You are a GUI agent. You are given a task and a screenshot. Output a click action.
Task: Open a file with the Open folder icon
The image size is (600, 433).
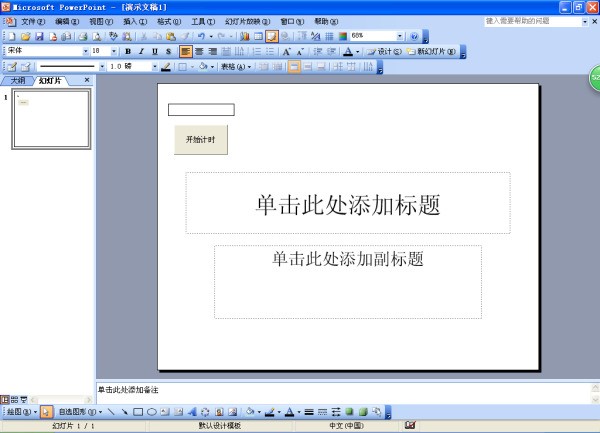point(25,36)
